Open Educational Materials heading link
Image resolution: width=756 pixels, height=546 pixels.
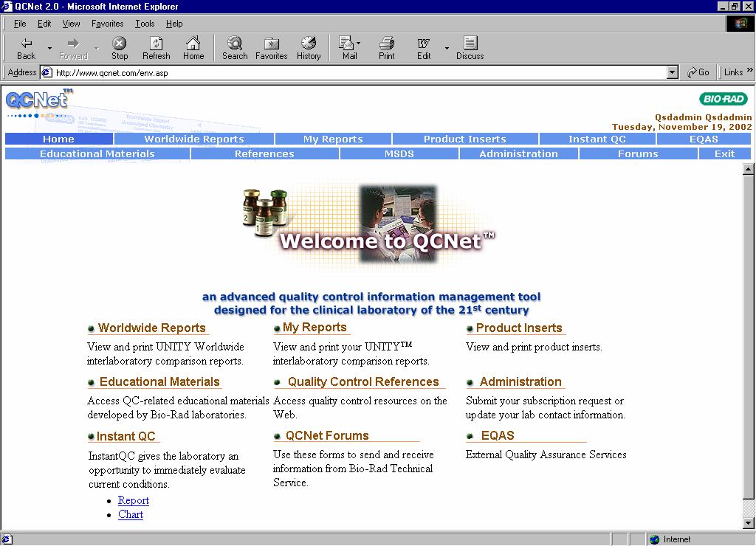coord(159,381)
